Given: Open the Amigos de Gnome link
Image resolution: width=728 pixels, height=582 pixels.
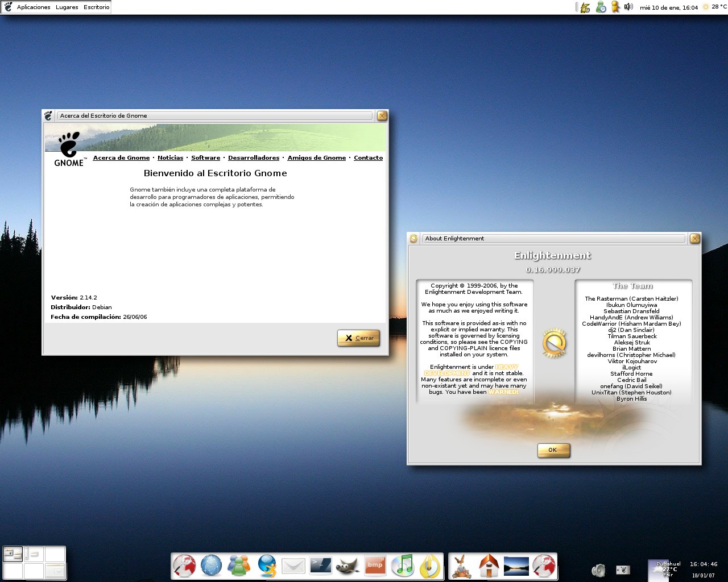Looking at the screenshot, I should (x=317, y=158).
